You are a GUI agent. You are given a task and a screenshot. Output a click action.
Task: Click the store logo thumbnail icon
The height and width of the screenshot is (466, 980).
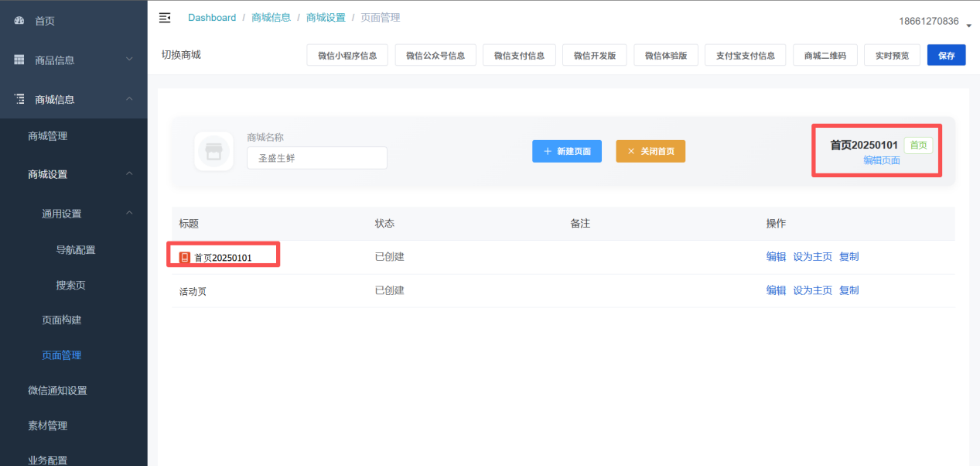(213, 152)
